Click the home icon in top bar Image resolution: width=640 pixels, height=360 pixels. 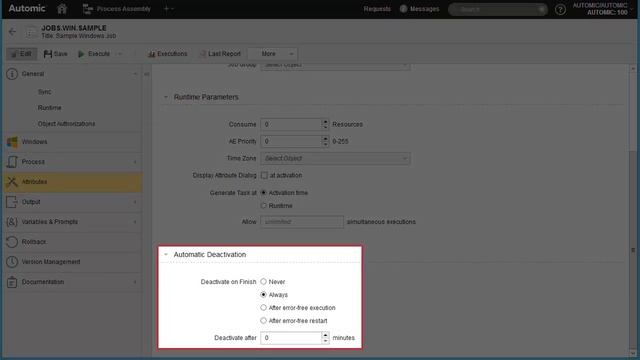pos(62,9)
